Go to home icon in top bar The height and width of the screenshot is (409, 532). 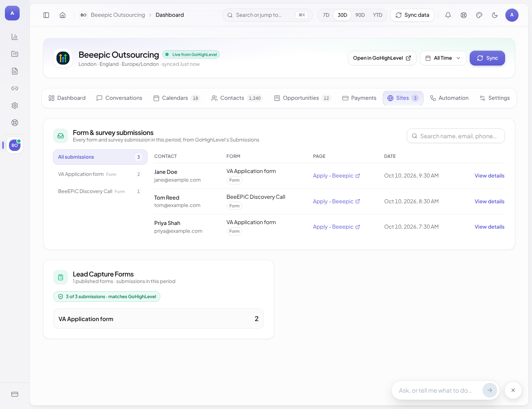click(x=63, y=15)
